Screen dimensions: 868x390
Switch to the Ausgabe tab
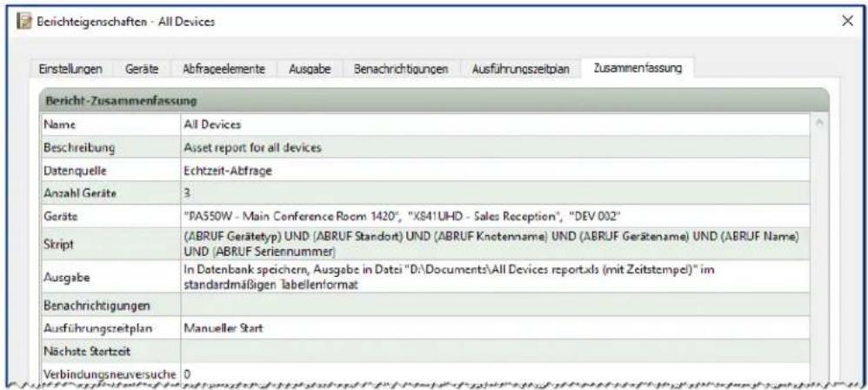click(310, 70)
